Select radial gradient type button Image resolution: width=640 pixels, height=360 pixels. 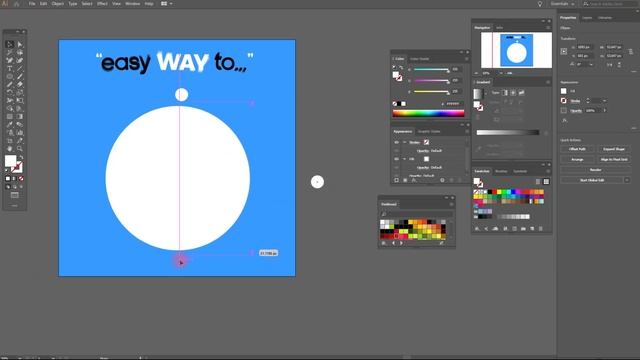click(513, 93)
